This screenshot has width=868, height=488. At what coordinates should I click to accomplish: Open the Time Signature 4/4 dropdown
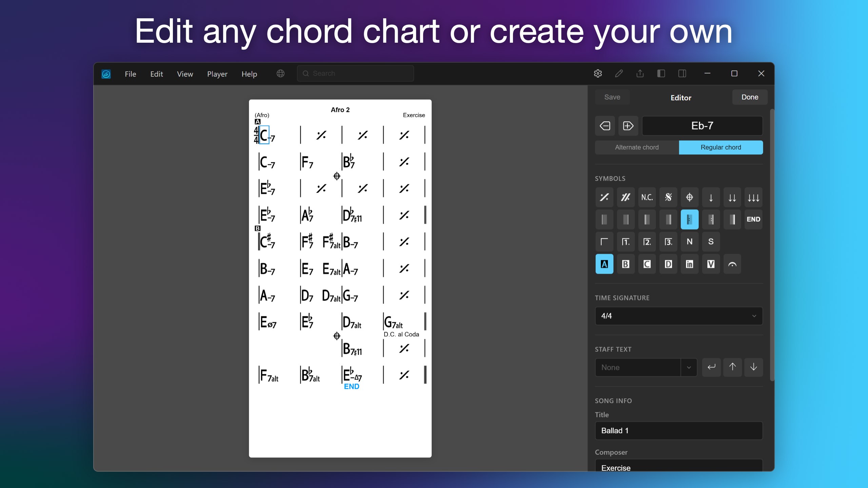(x=679, y=316)
